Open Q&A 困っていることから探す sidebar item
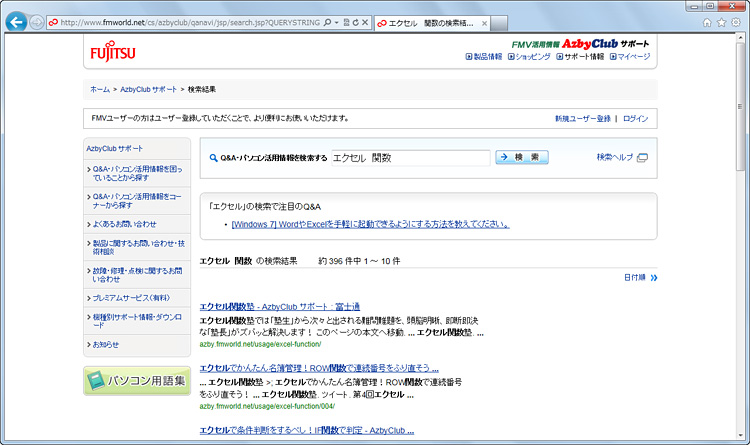 pyautogui.click(x=137, y=173)
